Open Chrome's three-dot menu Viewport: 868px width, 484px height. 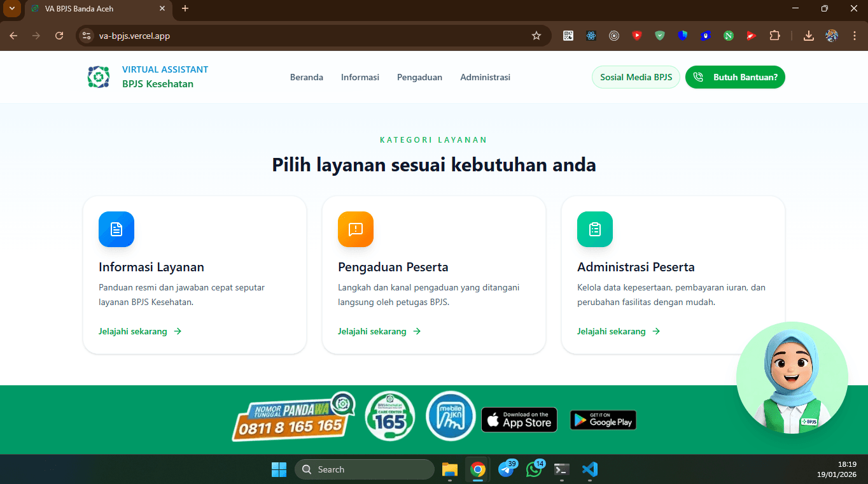pyautogui.click(x=855, y=36)
